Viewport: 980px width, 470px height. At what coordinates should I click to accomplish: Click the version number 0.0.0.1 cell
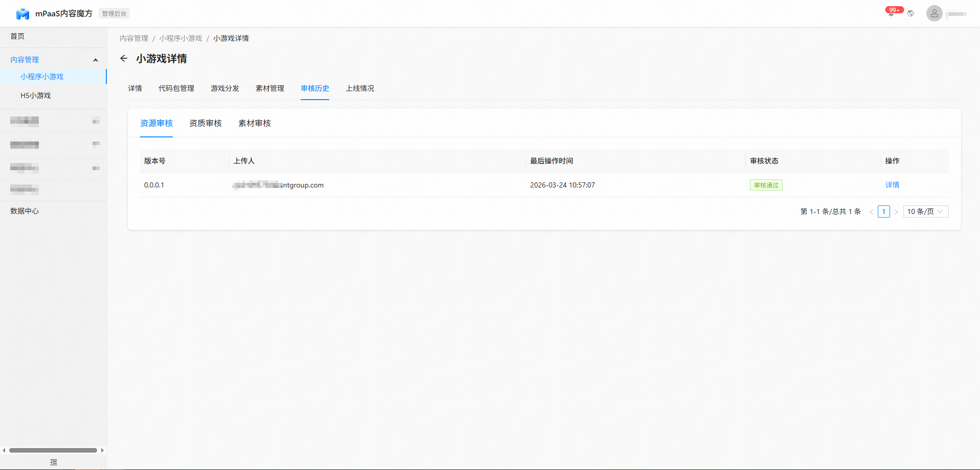pos(154,185)
